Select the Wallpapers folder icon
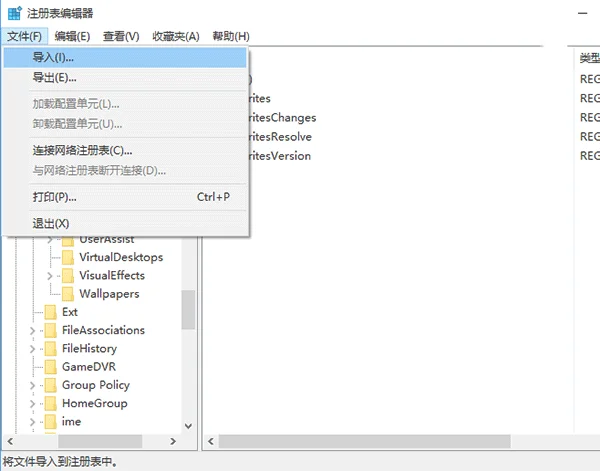Image resolution: width=600 pixels, height=471 pixels. [x=67, y=294]
